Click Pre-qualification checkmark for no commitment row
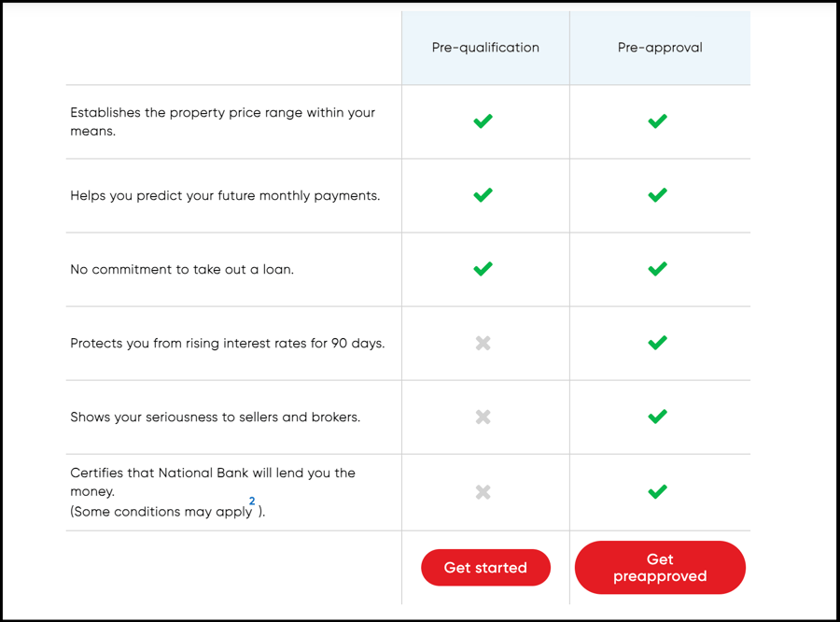This screenshot has width=840, height=622. click(x=483, y=269)
